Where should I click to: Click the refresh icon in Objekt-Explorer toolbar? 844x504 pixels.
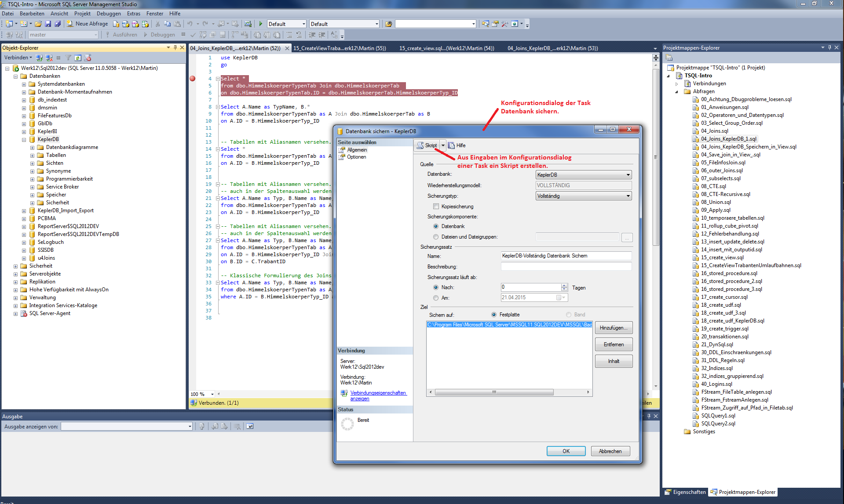(x=78, y=58)
